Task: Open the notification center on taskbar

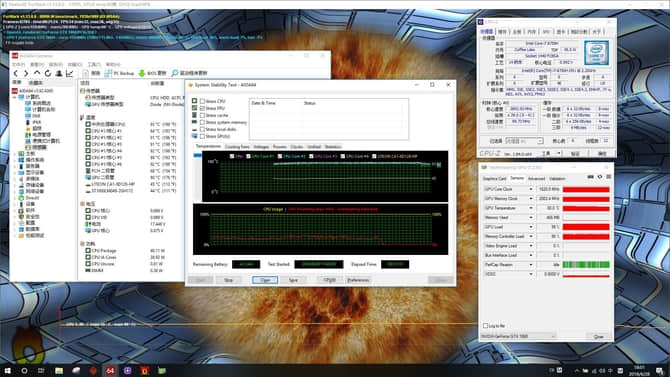Action: click(x=660, y=370)
